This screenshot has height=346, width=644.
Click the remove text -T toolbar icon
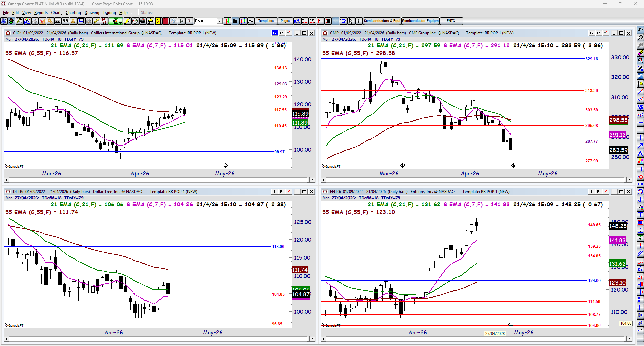189,21
